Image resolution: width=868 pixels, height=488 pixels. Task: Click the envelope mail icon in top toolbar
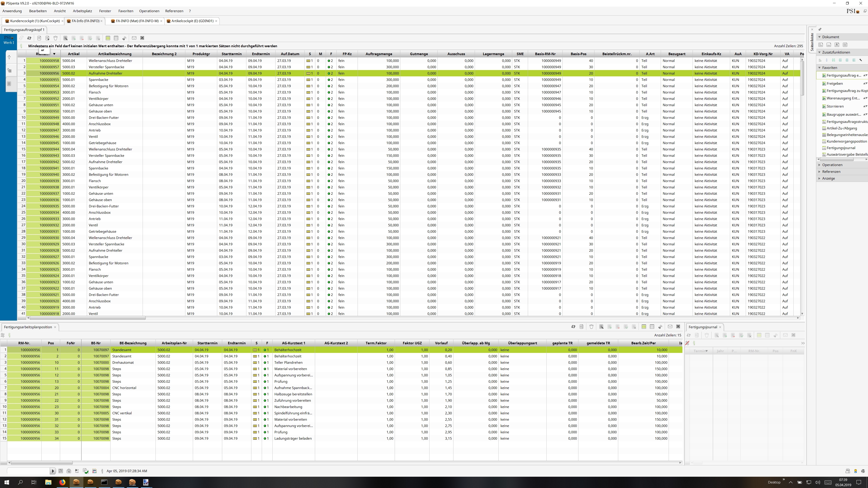[x=134, y=38]
